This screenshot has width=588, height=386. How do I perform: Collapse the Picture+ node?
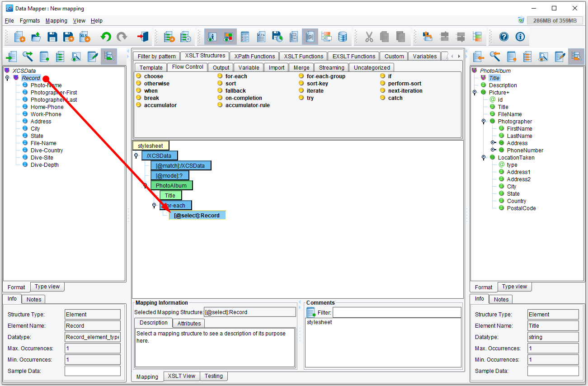tap(475, 93)
